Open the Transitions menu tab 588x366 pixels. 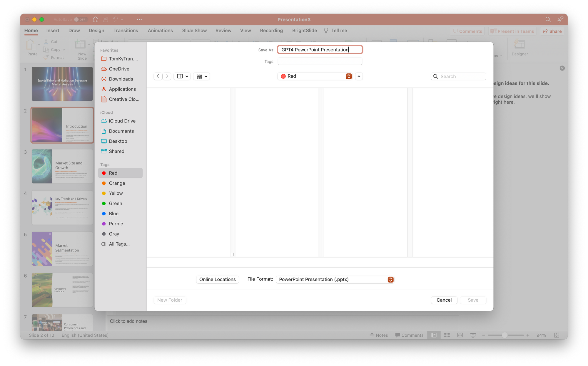pos(125,30)
